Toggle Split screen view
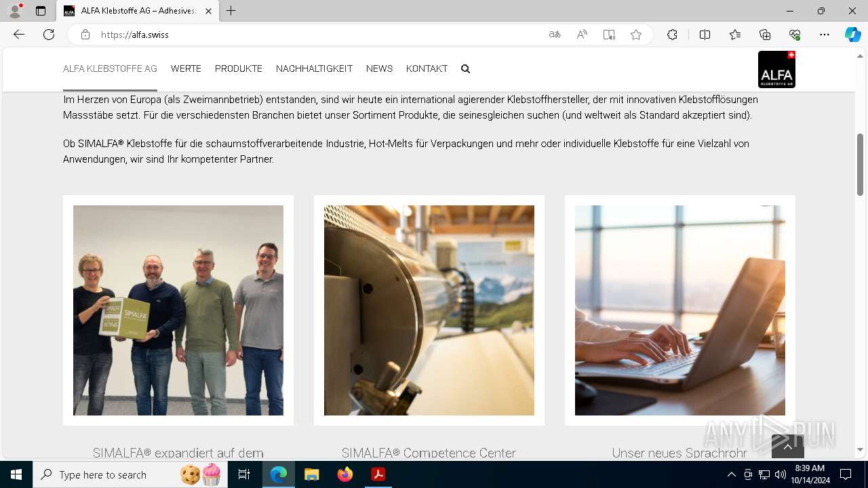The width and height of the screenshot is (868, 488). [705, 35]
